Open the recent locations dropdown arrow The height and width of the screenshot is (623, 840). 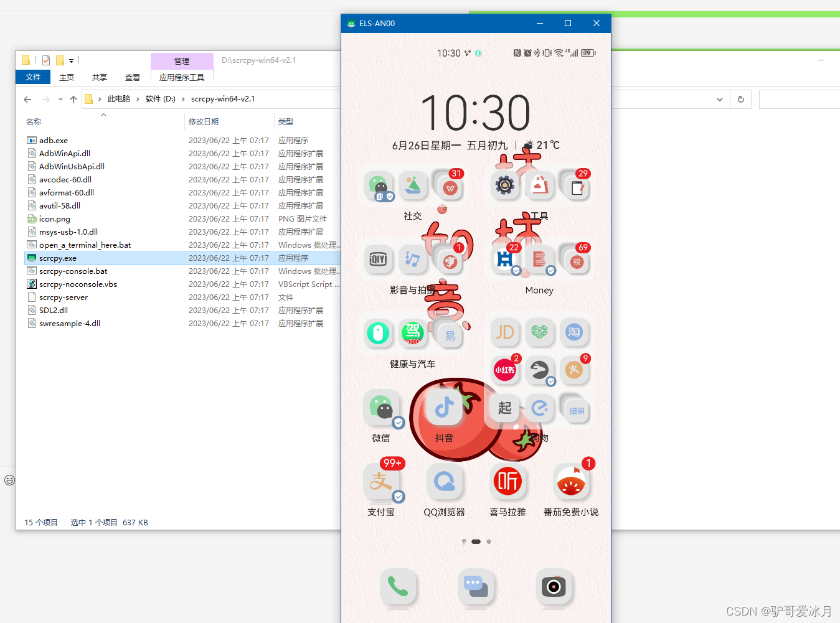point(60,100)
